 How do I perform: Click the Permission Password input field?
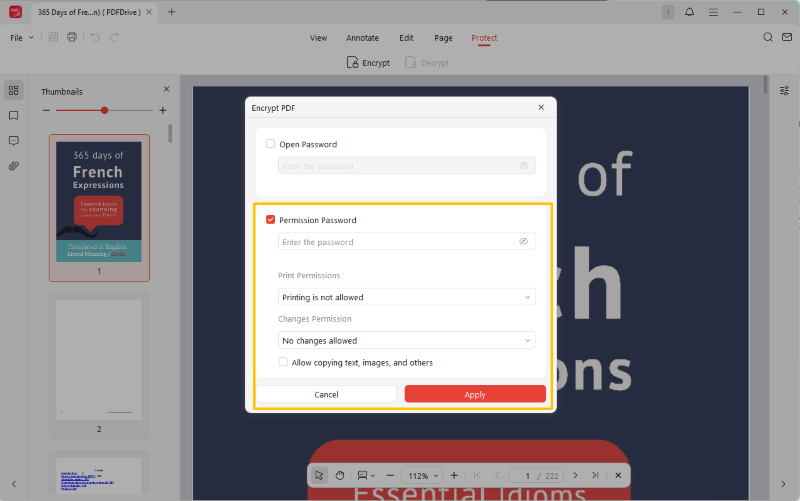coord(407,242)
